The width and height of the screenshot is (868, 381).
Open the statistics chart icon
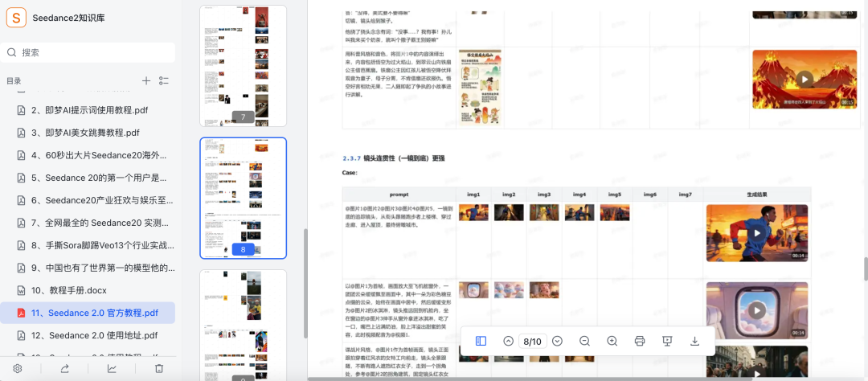pos(112,369)
